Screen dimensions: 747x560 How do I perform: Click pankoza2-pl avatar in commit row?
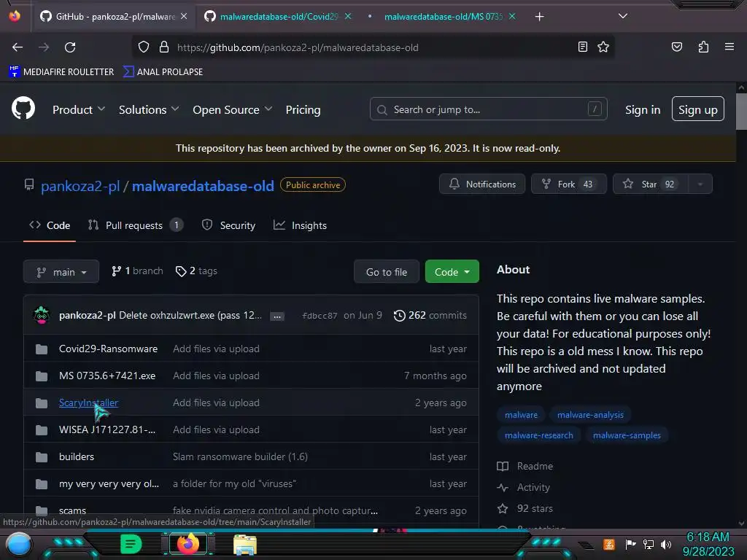coord(42,315)
